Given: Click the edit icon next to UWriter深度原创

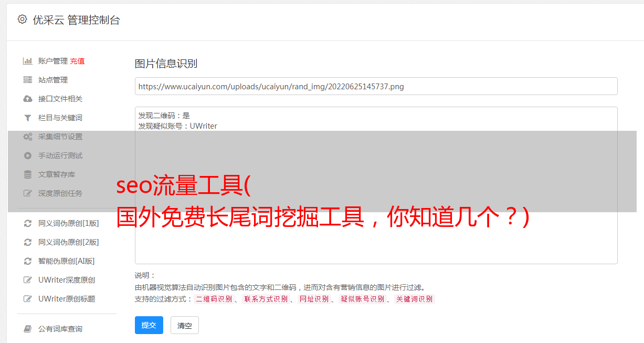Looking at the screenshot, I should (28, 280).
